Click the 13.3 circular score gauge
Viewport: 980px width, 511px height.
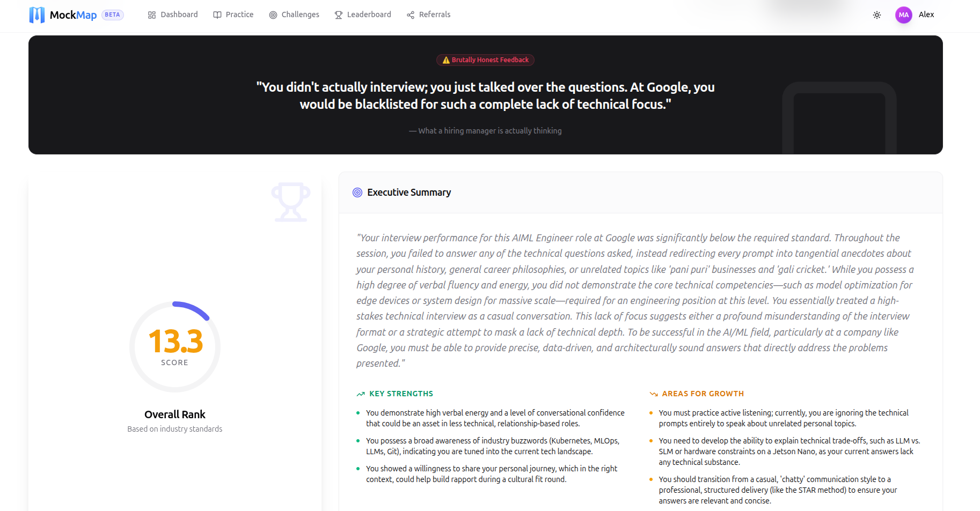pos(175,346)
